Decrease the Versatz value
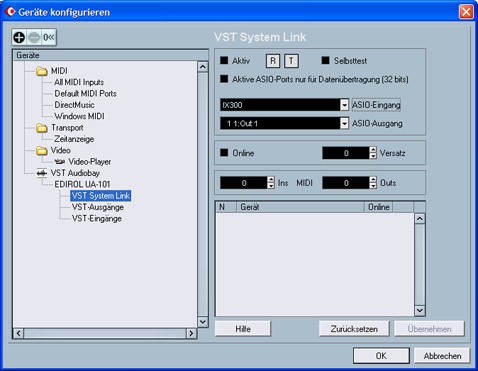The image size is (478, 371). (373, 156)
